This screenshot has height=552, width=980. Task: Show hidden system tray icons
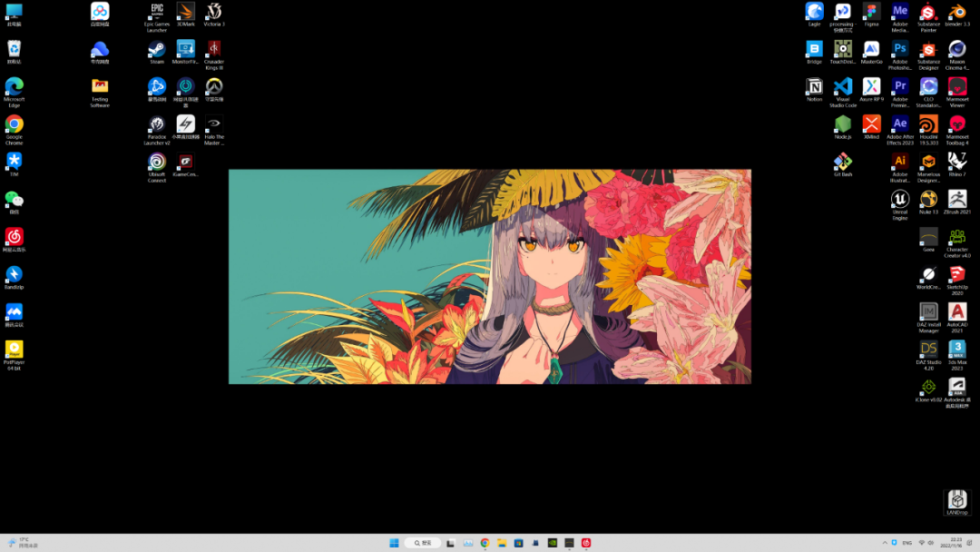885,543
